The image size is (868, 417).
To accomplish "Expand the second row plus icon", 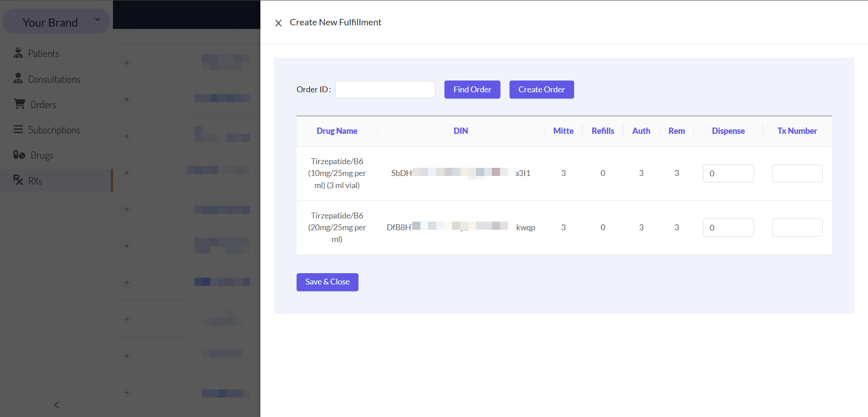I will [127, 100].
